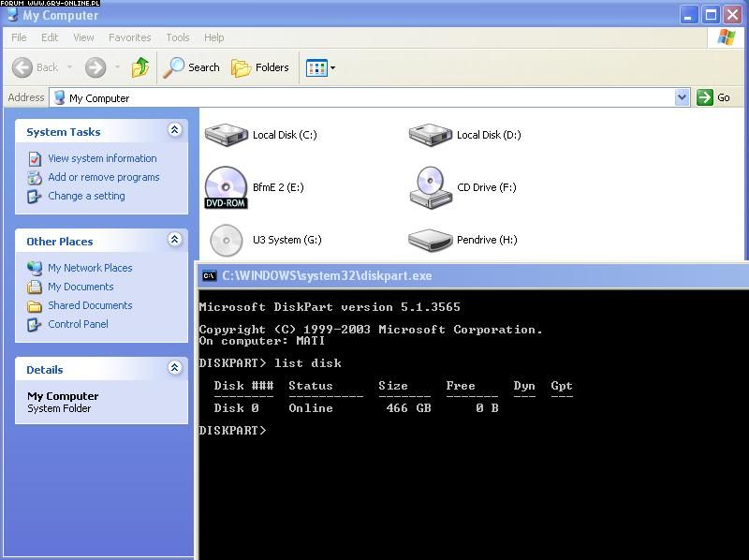Select the Local Disk (C:) drive icon
The image size is (749, 560).
tap(226, 135)
